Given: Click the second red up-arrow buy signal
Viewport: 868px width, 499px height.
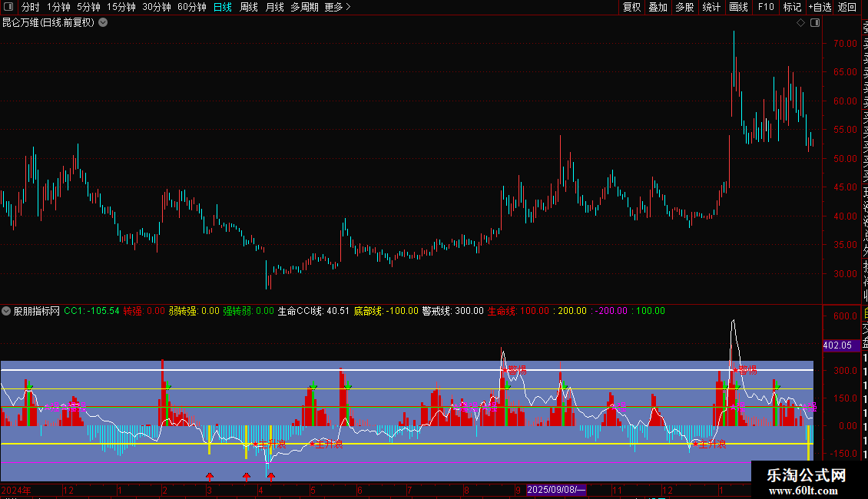Looking at the screenshot, I should (247, 476).
